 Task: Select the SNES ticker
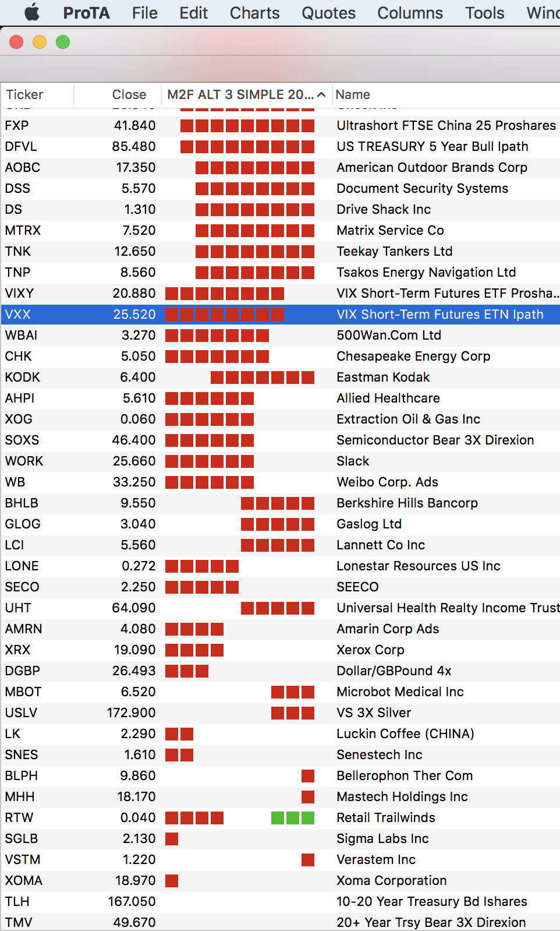point(22,754)
